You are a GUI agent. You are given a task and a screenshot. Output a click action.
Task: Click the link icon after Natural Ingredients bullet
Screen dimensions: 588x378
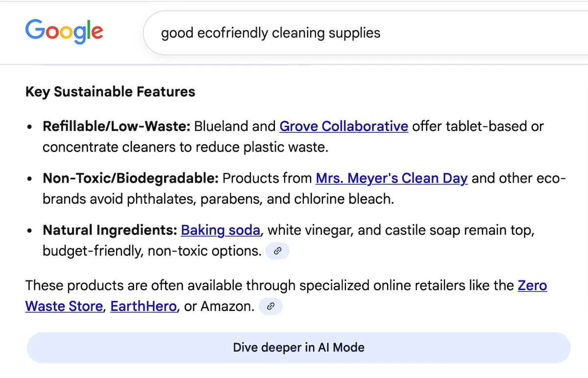[277, 251]
